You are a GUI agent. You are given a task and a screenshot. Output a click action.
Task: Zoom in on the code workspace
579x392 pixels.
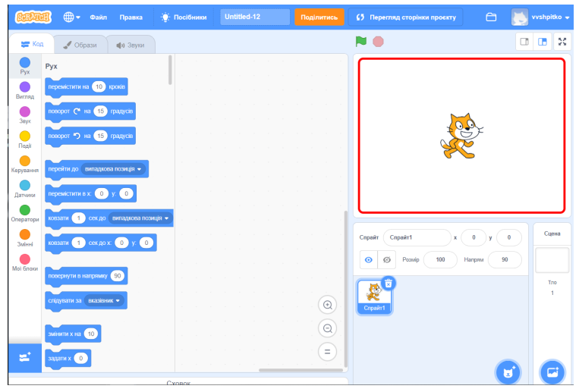click(x=328, y=305)
